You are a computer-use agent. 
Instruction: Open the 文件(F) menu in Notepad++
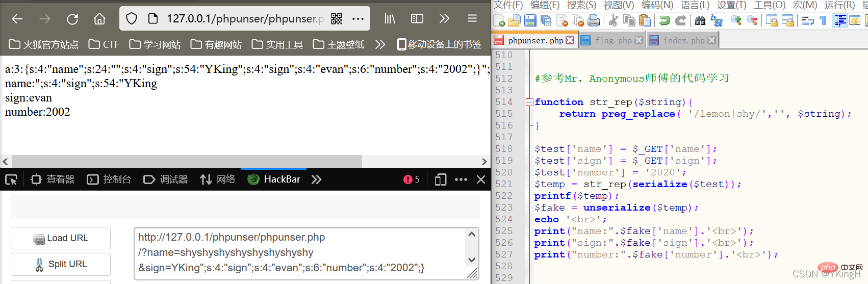coord(508,5)
